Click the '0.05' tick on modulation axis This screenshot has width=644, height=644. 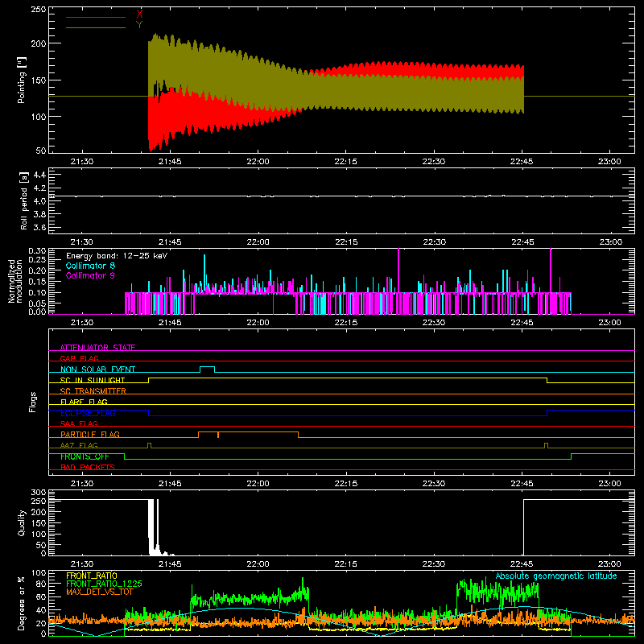pos(37,303)
